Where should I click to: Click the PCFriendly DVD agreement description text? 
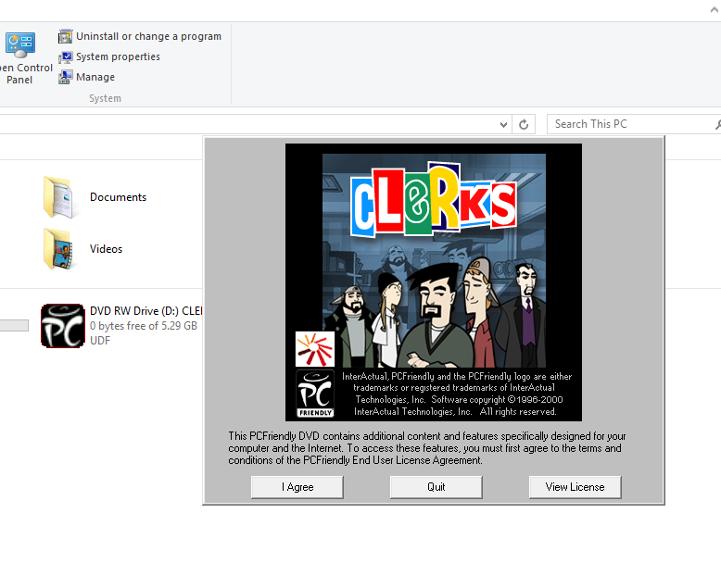pyautogui.click(x=427, y=448)
